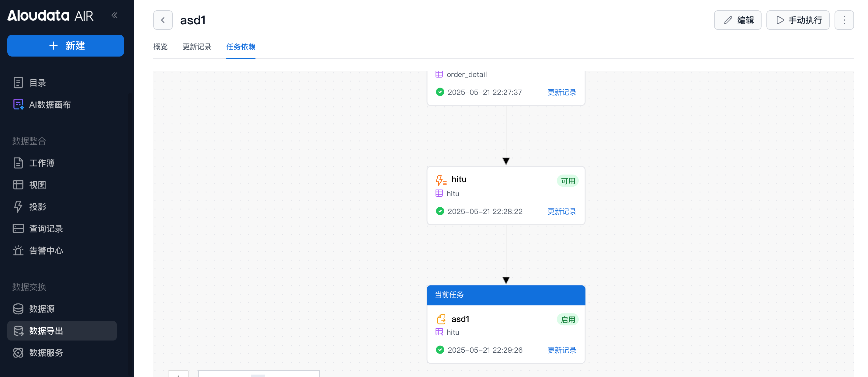This screenshot has width=868, height=377.
Task: Select the 任务依赖 tab
Action: tap(241, 47)
